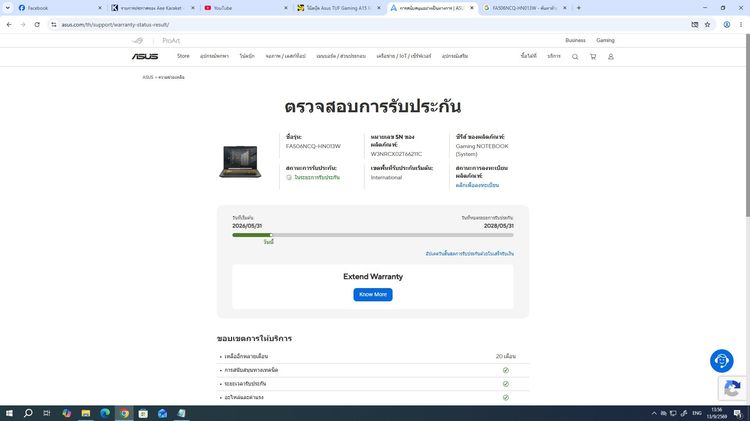Open Windows taskbar search
The height and width of the screenshot is (421, 750).
point(28,413)
